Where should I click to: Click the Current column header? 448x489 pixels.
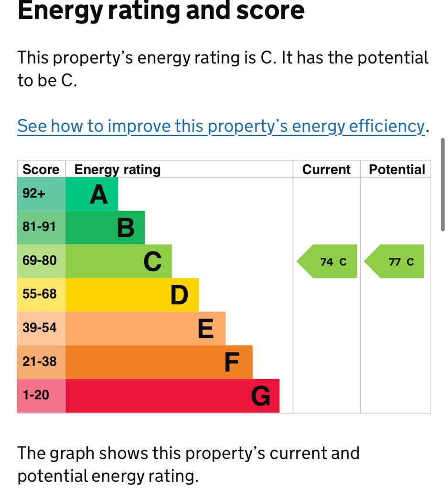[x=326, y=170]
